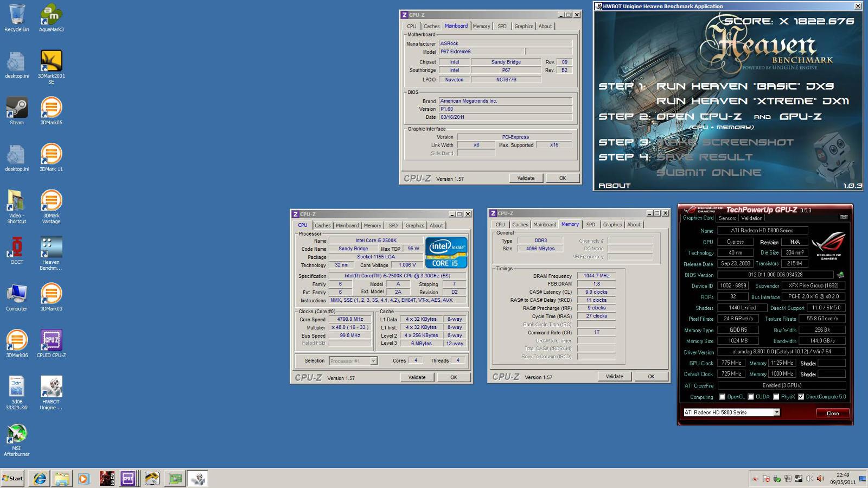Enable the CUDA checkbox in GPU-Z
This screenshot has width=868, height=488.
[751, 397]
